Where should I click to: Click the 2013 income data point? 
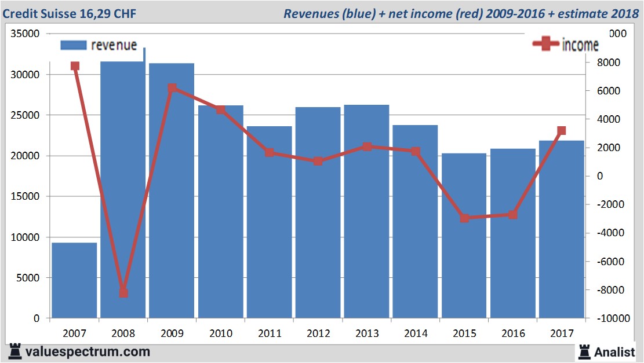(367, 147)
